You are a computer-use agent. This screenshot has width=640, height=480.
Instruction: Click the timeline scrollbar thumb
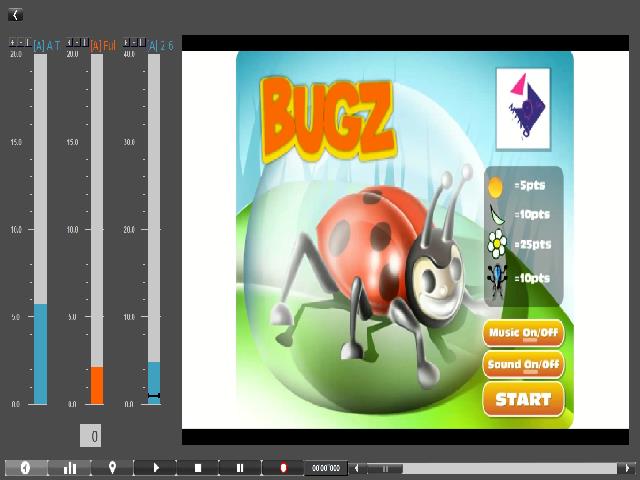384,468
